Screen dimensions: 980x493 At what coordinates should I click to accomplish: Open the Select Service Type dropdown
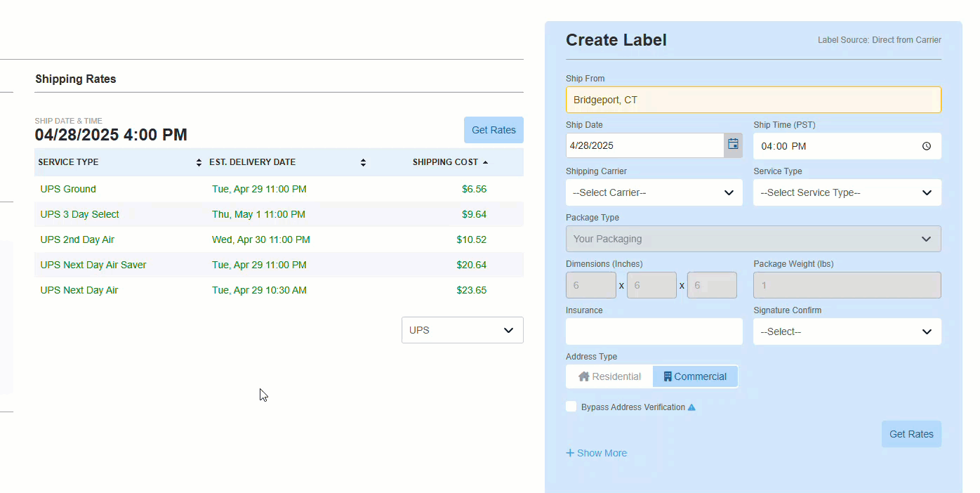[847, 192]
